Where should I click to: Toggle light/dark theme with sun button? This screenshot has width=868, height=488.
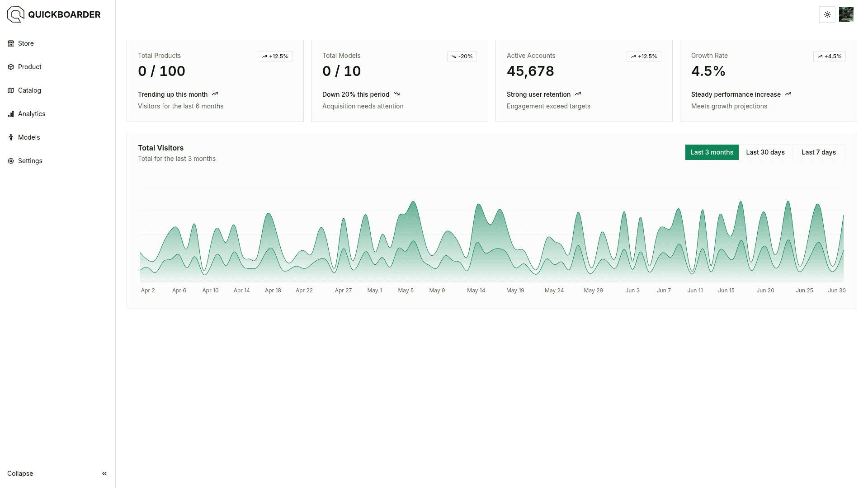coord(827,14)
